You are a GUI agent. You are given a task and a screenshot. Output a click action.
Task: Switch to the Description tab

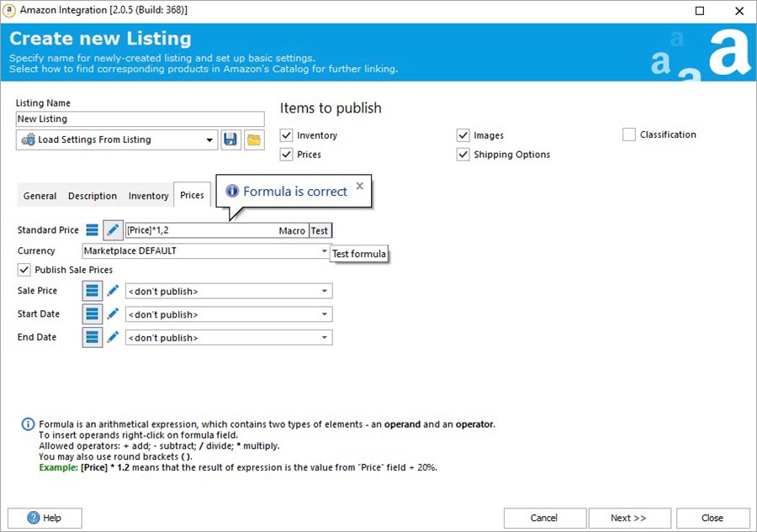coord(93,196)
